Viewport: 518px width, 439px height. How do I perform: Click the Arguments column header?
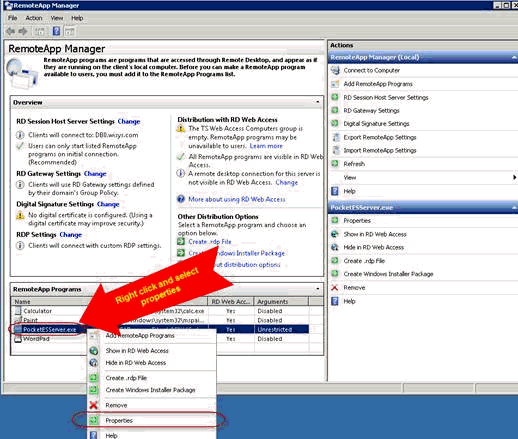point(281,301)
